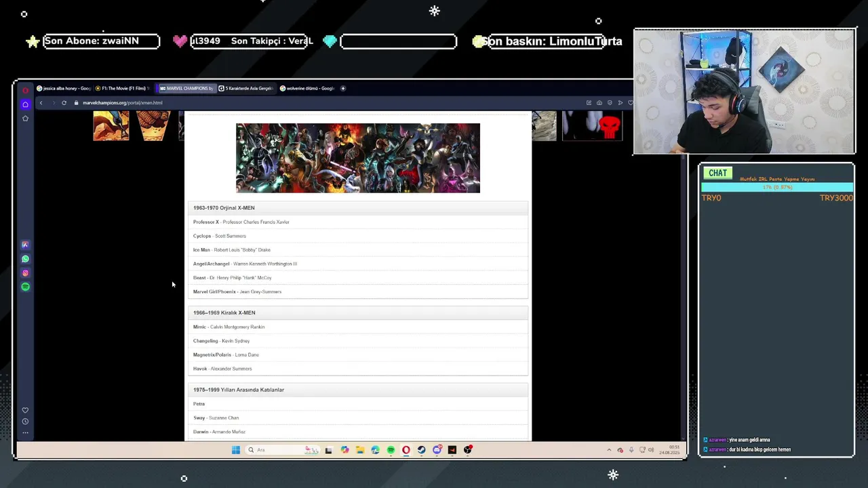Viewport: 868px width, 488px height.
Task: Click the X-Men group banner image
Action: pos(358,158)
